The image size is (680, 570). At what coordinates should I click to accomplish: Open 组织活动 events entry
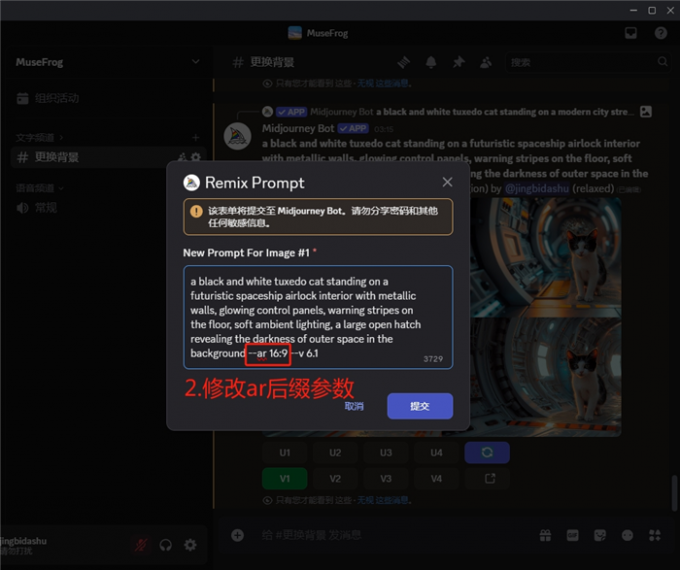click(x=106, y=98)
